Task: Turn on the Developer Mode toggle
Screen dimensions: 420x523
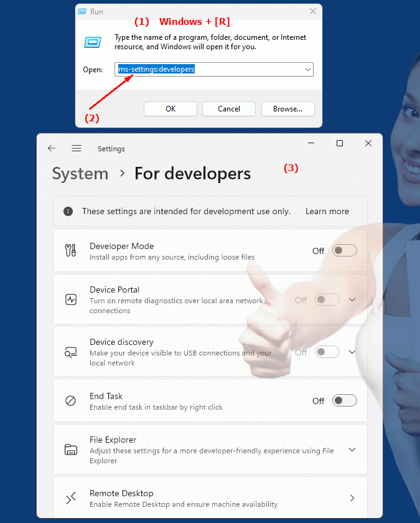Action: click(x=344, y=250)
